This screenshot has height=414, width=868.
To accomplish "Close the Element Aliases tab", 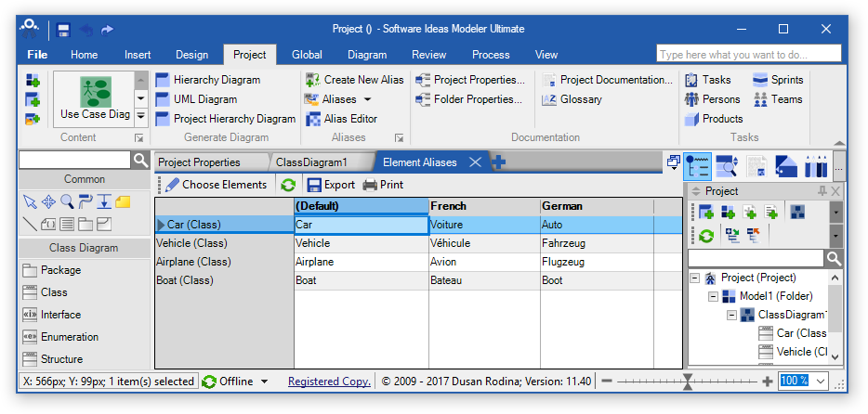I will 475,162.
